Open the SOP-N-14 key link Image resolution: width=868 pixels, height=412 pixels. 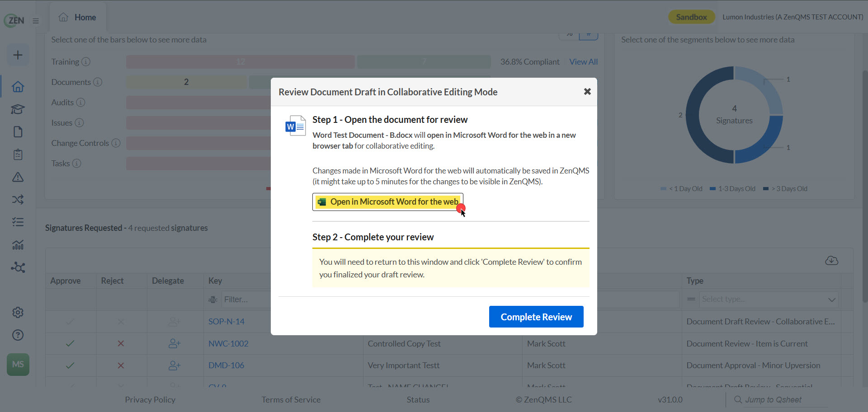point(226,321)
